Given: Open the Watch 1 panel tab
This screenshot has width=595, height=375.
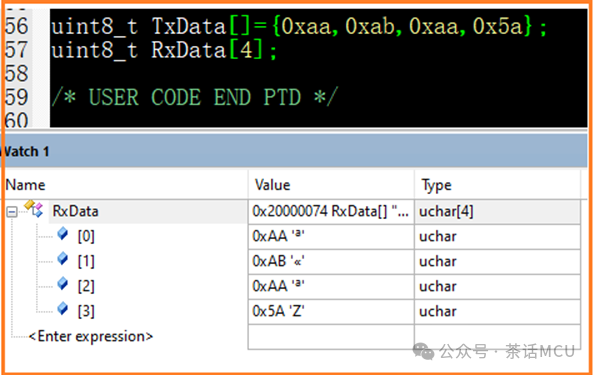Looking at the screenshot, I should pyautogui.click(x=25, y=152).
